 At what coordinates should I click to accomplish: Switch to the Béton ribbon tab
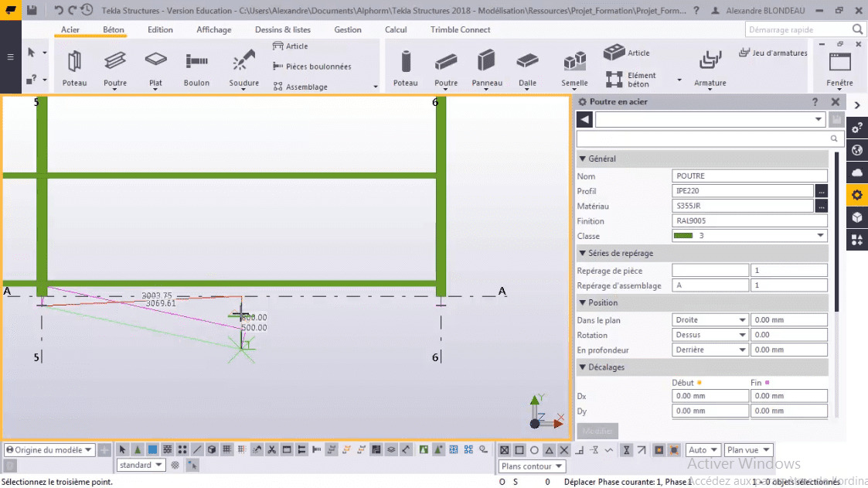(x=112, y=29)
